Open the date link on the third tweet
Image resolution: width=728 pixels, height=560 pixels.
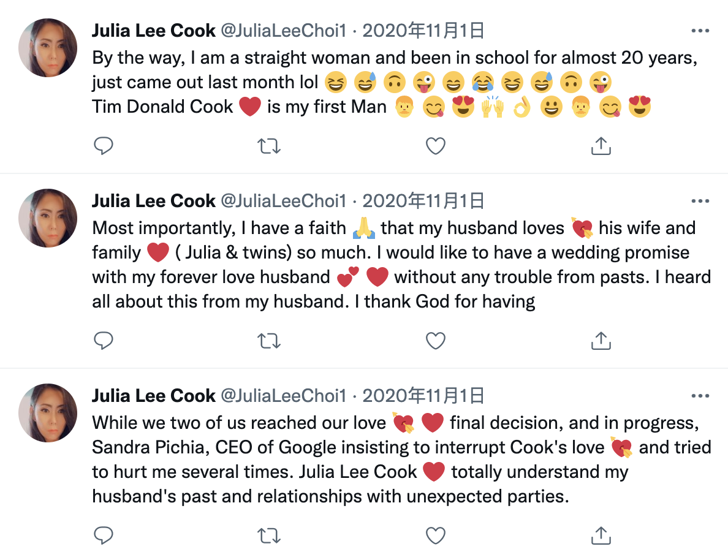tap(423, 396)
